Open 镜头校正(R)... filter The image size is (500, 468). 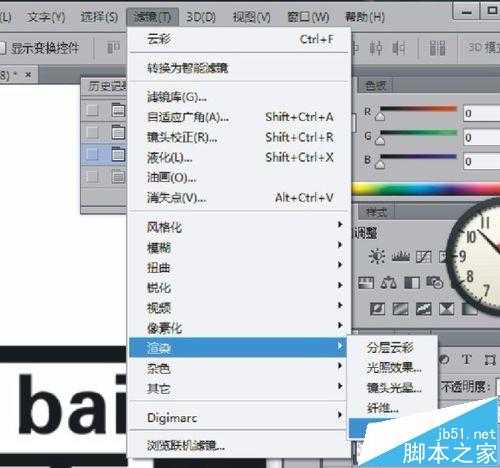coord(238,137)
